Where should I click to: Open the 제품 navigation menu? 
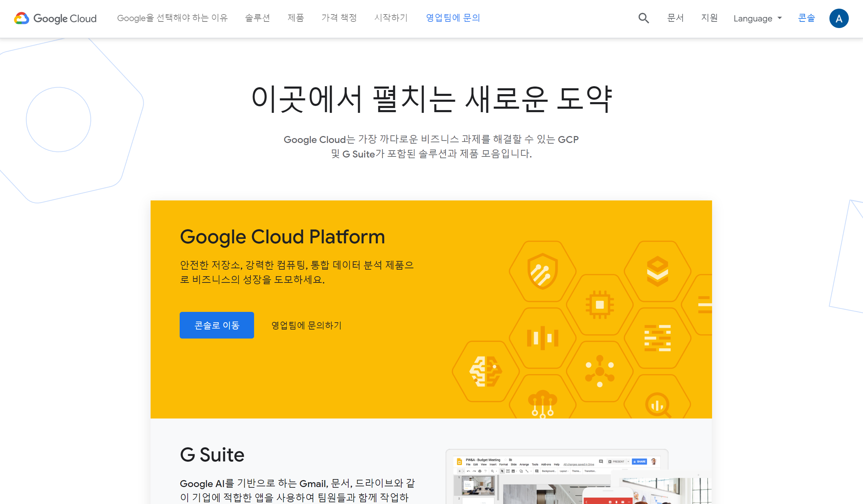296,18
